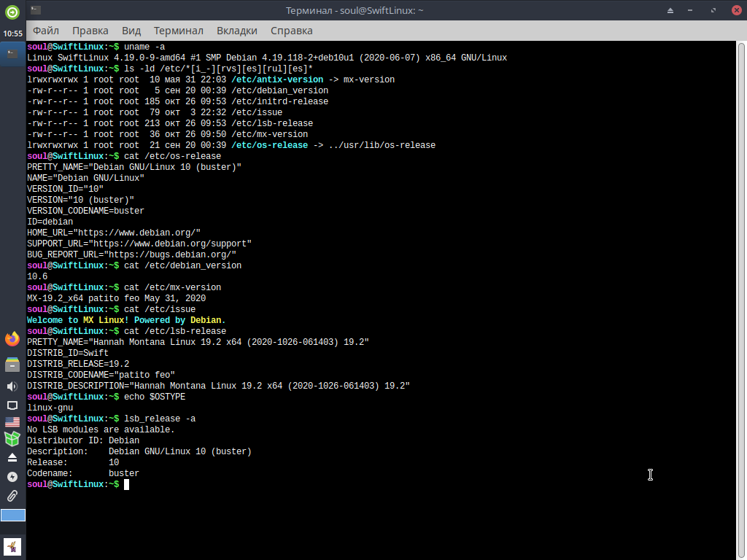Open the Правка menu
Screen dimensions: 747x560
pyautogui.click(x=90, y=31)
